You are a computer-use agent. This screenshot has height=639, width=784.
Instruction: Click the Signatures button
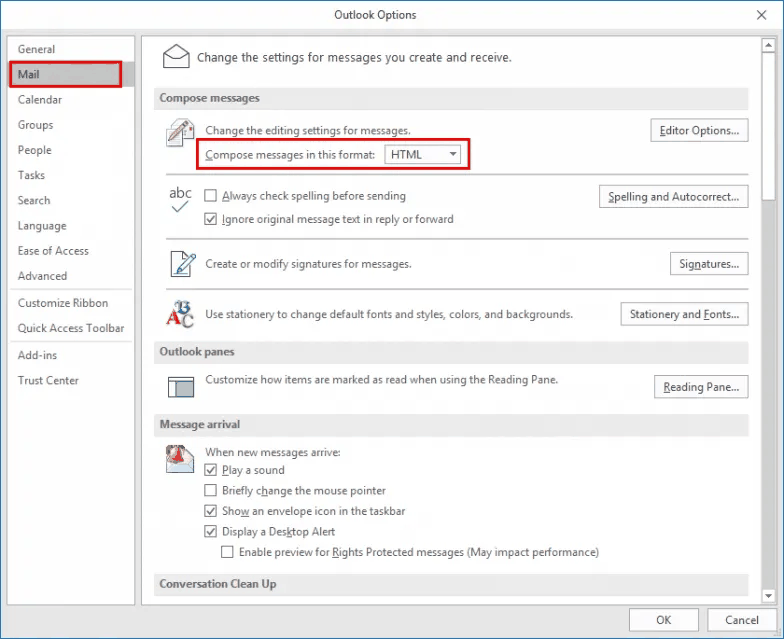point(709,264)
